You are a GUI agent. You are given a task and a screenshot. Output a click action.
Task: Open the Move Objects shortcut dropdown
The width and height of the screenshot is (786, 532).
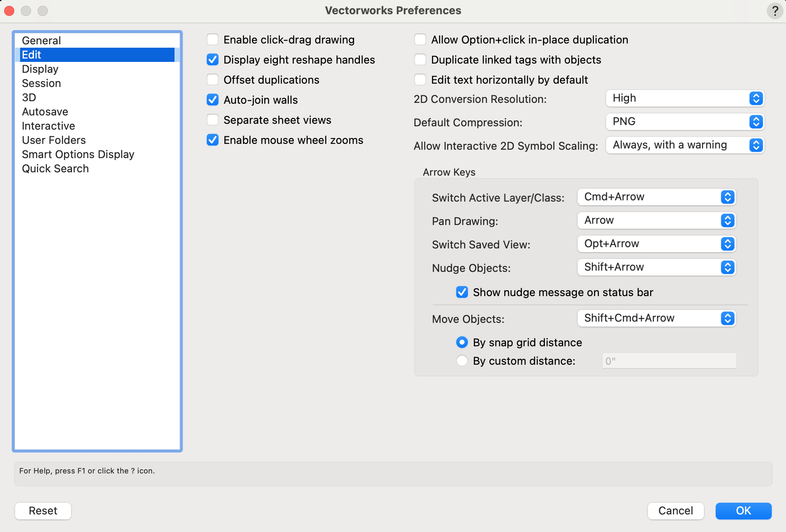pos(655,318)
